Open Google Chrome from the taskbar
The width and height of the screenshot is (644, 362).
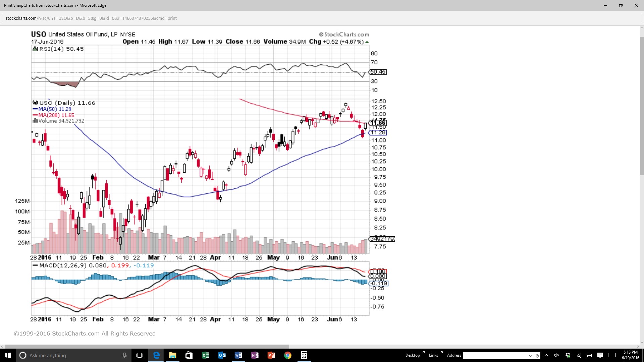[287, 355]
